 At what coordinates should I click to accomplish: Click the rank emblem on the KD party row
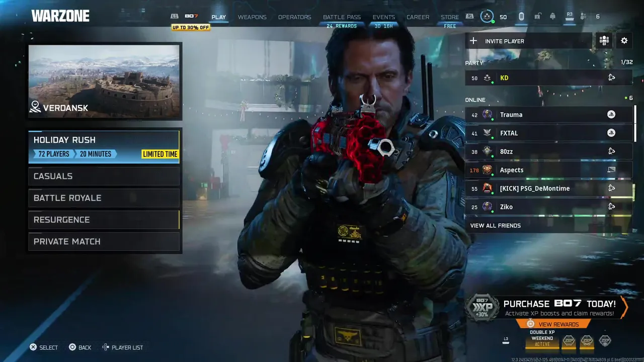487,78
